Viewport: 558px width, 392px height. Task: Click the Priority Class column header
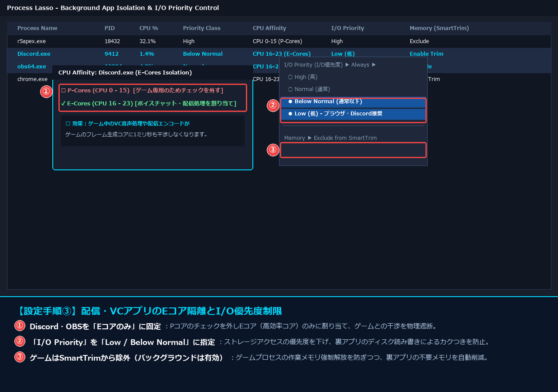(202, 28)
